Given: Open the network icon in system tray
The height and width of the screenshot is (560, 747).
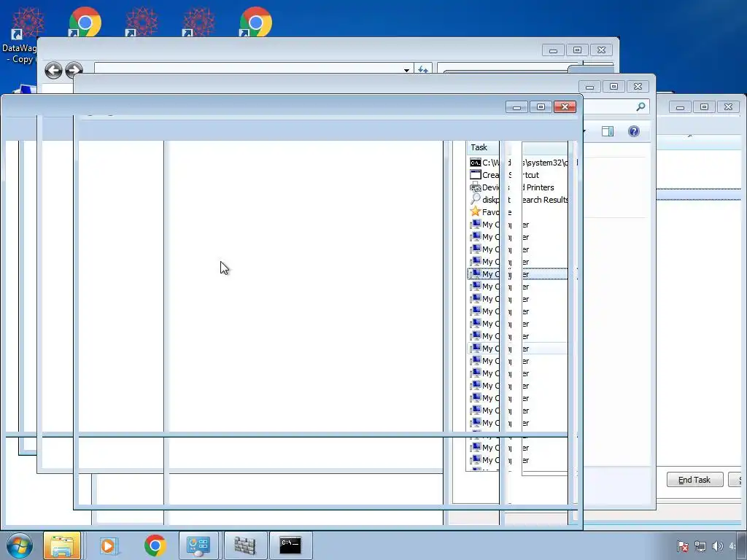Looking at the screenshot, I should (700, 545).
